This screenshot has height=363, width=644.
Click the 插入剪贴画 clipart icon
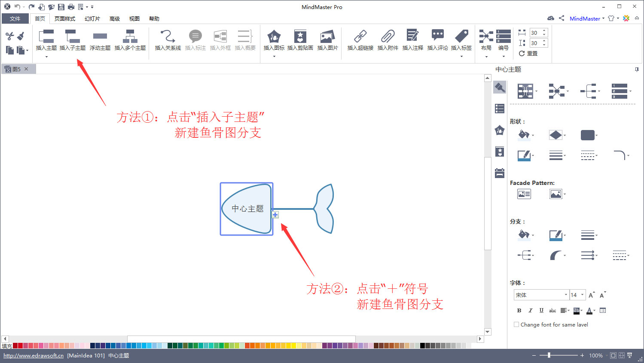(300, 36)
